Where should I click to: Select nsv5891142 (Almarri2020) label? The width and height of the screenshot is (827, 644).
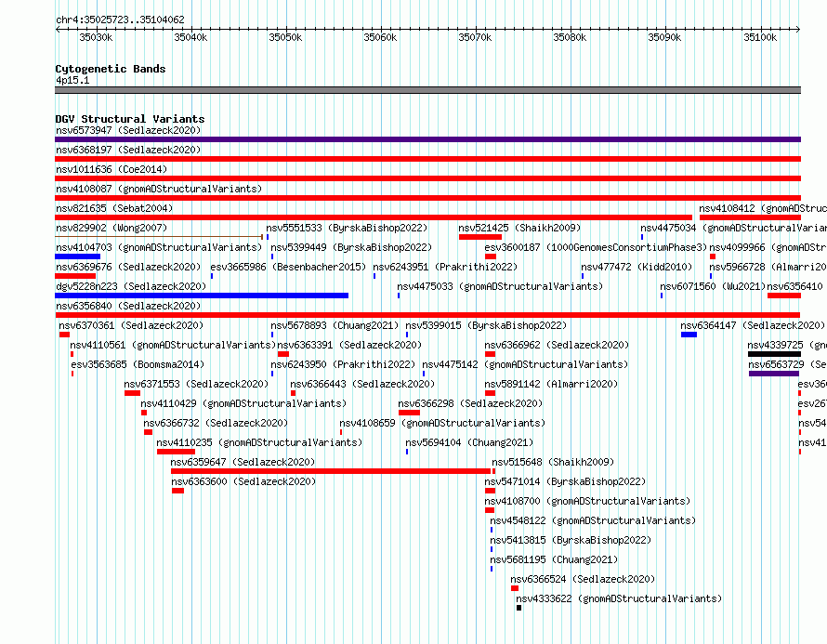click(x=551, y=384)
